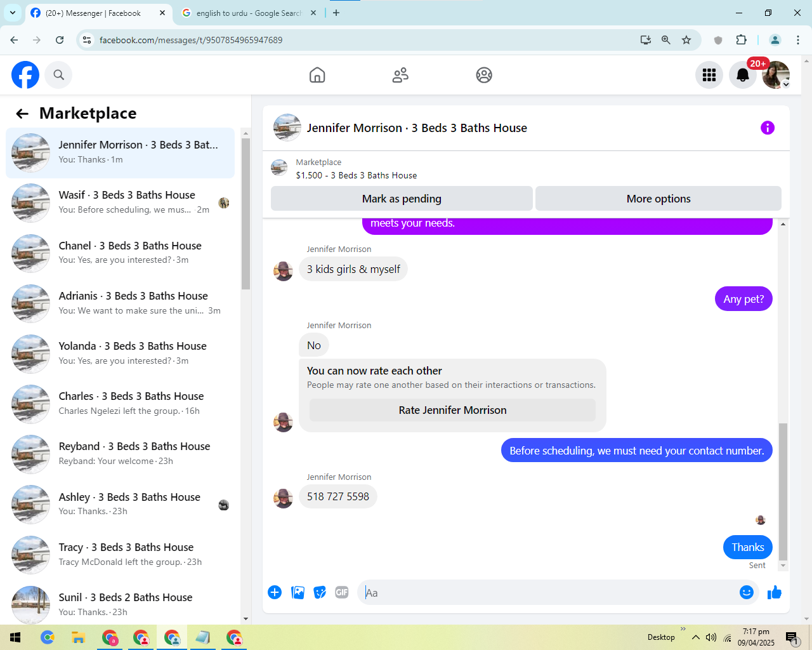The width and height of the screenshot is (812, 650).
Task: Open Jennifer Morrison chat header title
Action: 417,128
